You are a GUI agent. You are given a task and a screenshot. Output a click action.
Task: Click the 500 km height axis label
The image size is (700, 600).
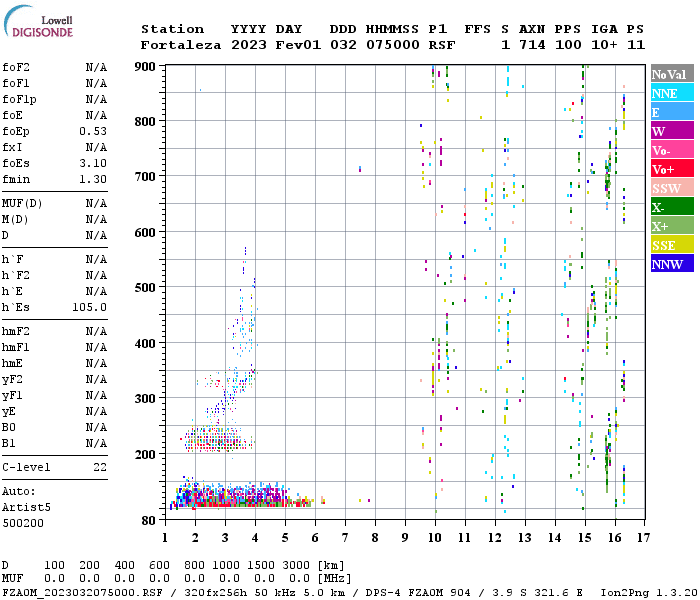[145, 288]
